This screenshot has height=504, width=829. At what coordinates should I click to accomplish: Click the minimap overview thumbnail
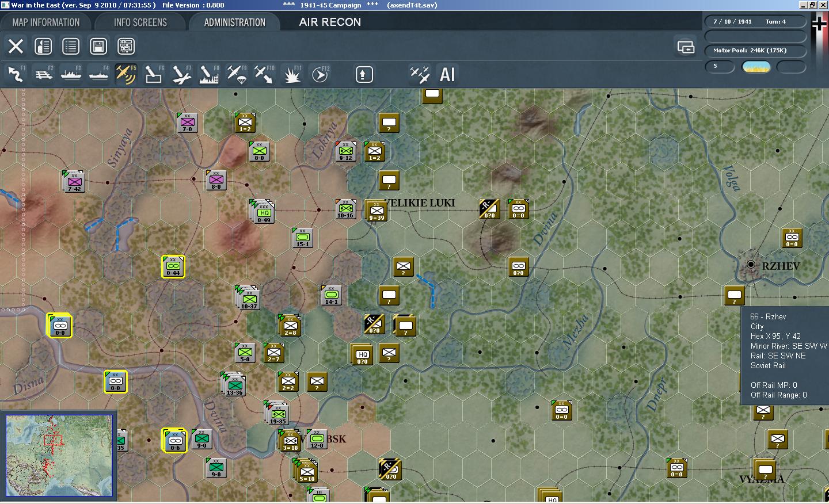59,455
